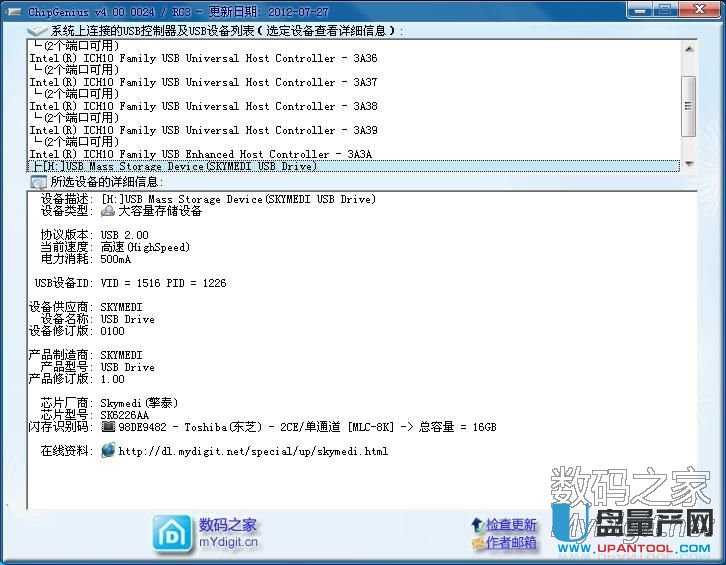This screenshot has height=565, width=726.
Task: Open the 作者邮箱 link
Action: click(511, 543)
